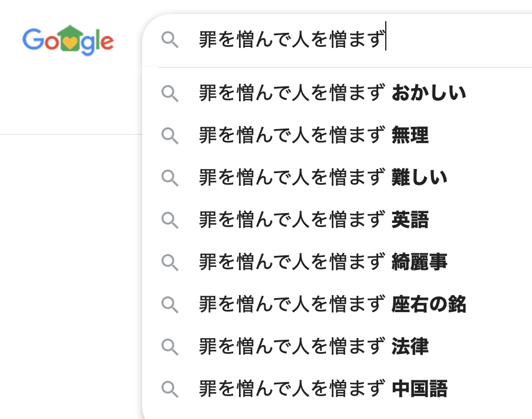Click magnifier icon beside 法律 suggestion
This screenshot has width=532, height=419.
pos(170,347)
